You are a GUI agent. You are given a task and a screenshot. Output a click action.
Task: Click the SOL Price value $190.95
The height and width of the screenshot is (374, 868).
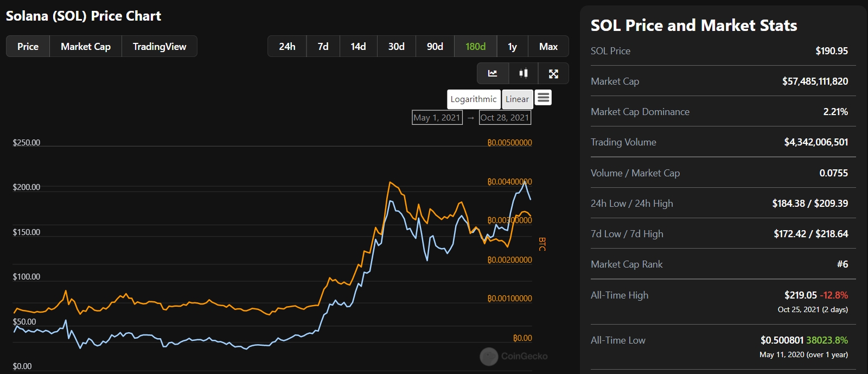tap(832, 51)
